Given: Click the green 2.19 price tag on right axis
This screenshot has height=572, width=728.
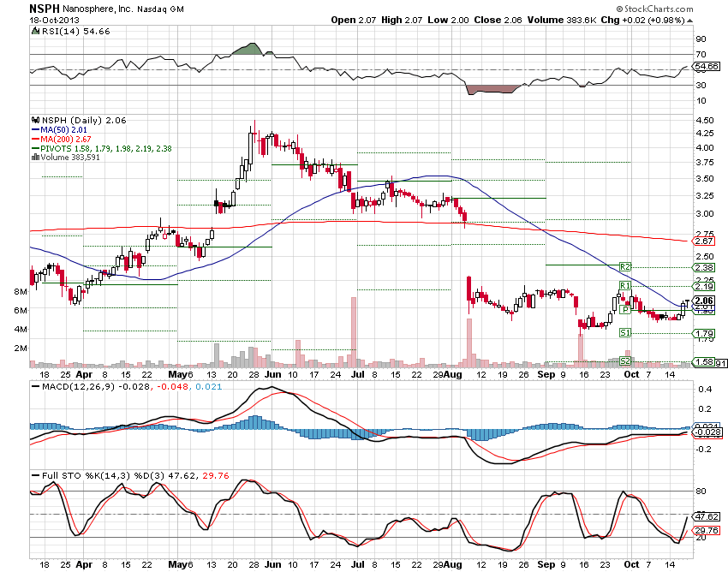Looking at the screenshot, I should pyautogui.click(x=704, y=287).
